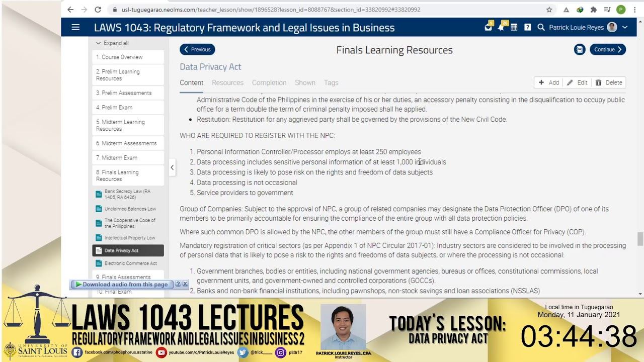Click the YouTube icon in overlay
This screenshot has width=644, height=362.
(161, 352)
